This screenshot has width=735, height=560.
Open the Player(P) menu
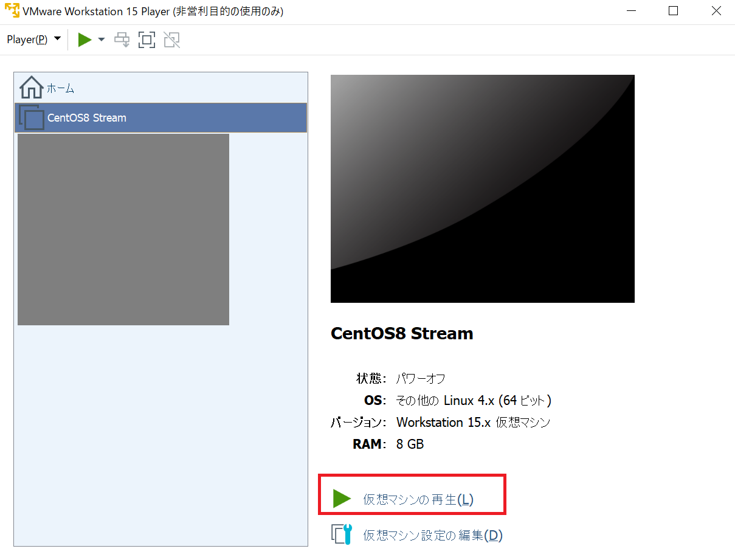[33, 40]
